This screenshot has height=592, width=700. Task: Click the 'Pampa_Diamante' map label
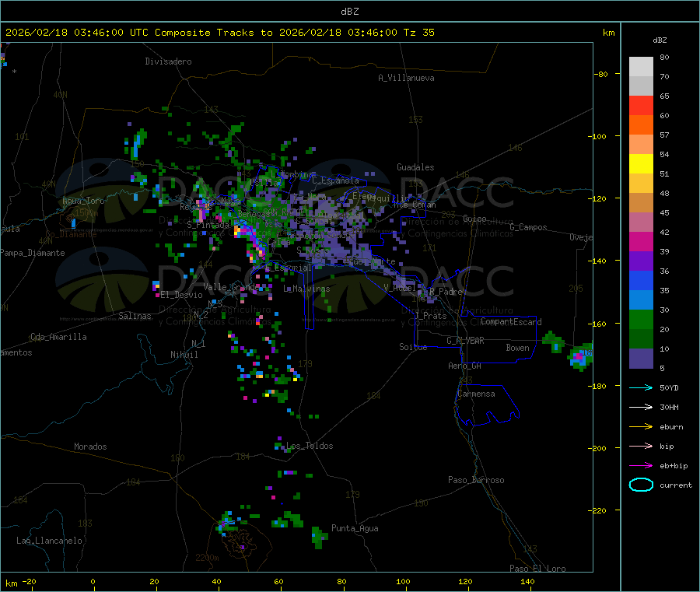coord(33,253)
